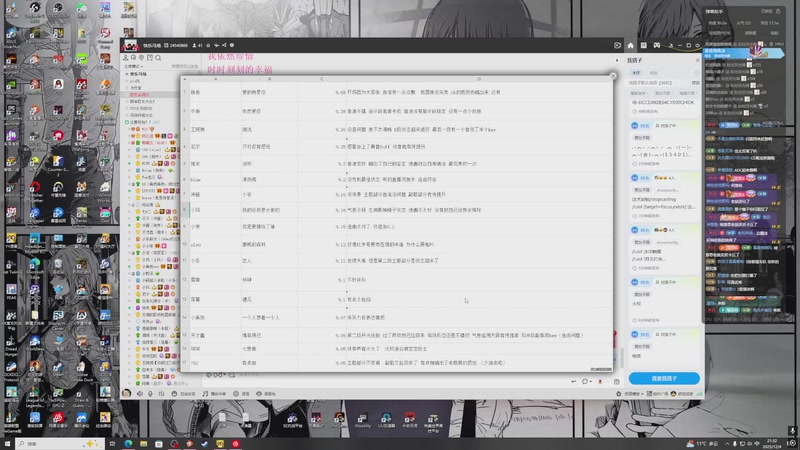The height and width of the screenshot is (450, 800).
Task: Open the grid apps icon in title bar
Action: [644, 45]
